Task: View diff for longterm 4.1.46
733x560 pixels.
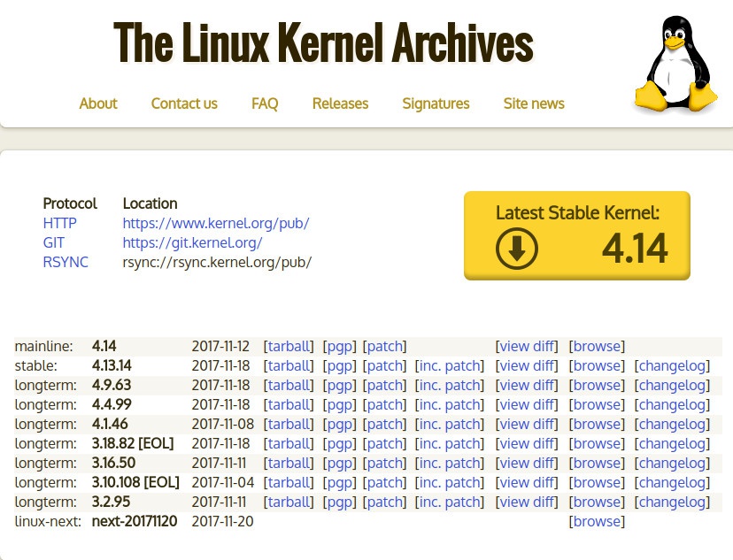Action: click(x=527, y=424)
